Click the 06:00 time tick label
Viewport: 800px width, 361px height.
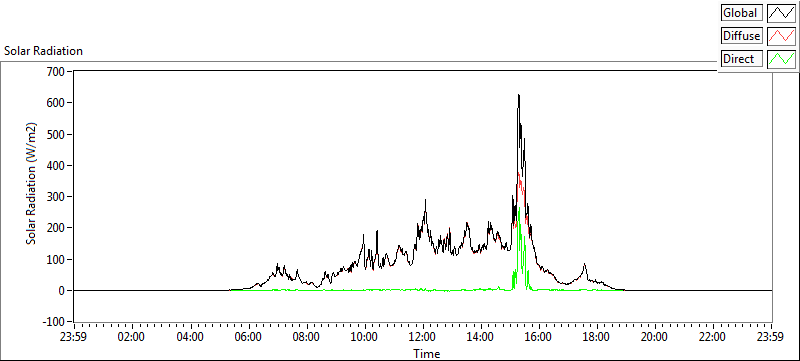(x=249, y=337)
